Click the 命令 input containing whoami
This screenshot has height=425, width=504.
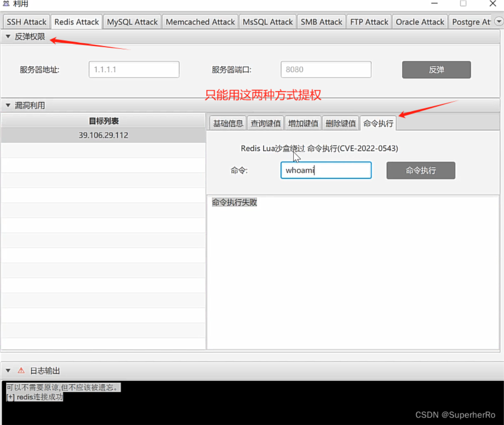coord(326,170)
